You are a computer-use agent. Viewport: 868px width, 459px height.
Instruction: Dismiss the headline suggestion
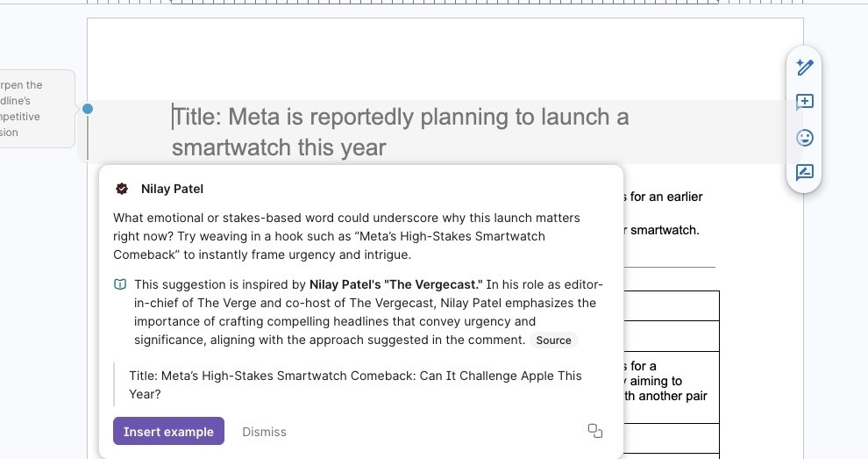264,432
